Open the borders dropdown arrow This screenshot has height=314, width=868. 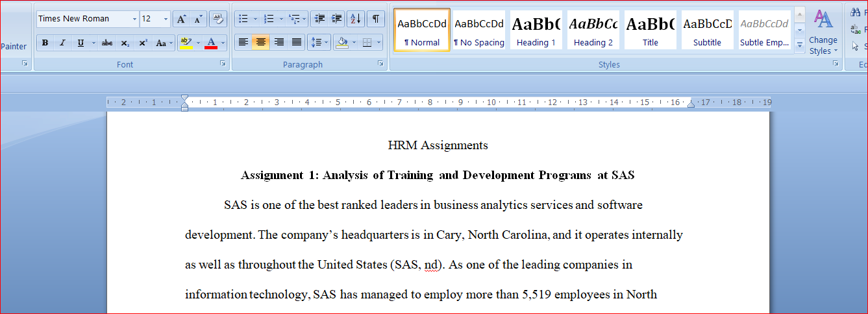point(379,43)
